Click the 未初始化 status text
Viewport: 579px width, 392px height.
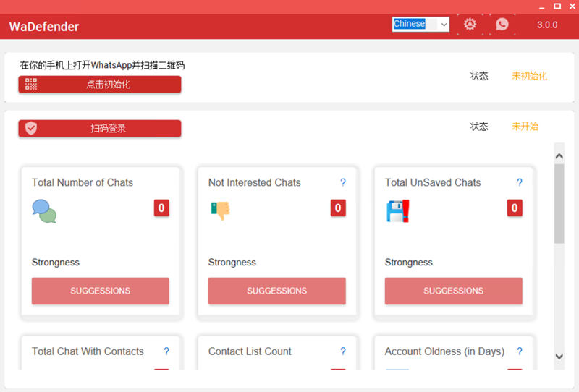click(529, 76)
